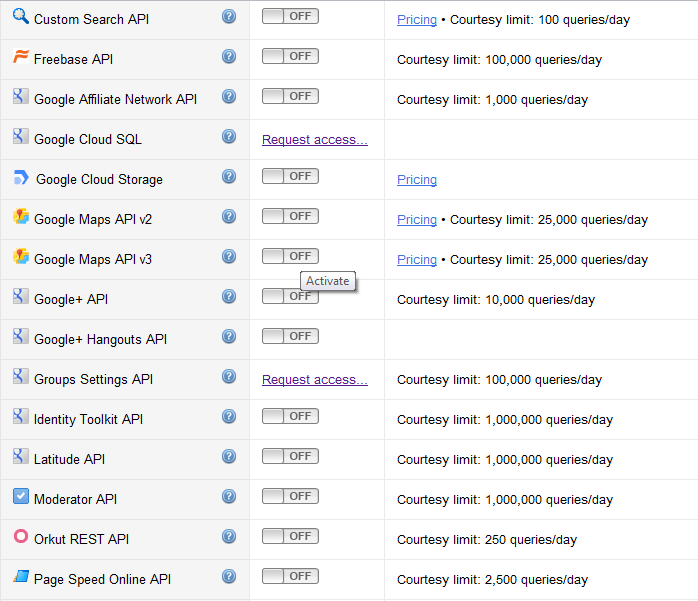Click the Identity Toolkit API icon
This screenshot has width=698, height=601.
(x=20, y=416)
